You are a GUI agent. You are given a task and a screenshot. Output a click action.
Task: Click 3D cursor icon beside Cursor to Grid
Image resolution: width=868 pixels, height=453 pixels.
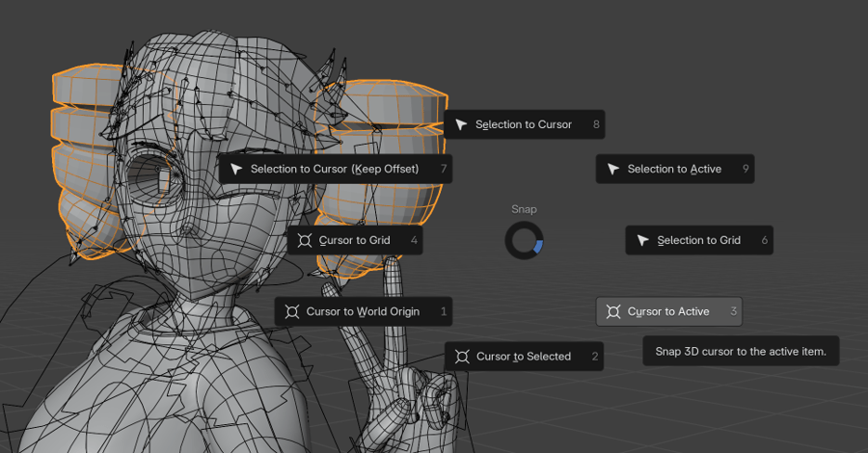click(x=305, y=240)
